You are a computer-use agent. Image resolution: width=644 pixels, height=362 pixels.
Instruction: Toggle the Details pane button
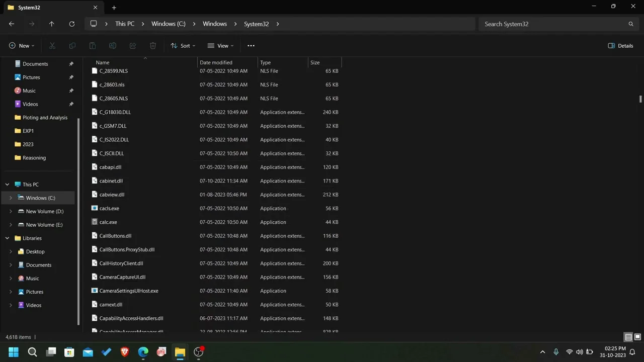(620, 46)
